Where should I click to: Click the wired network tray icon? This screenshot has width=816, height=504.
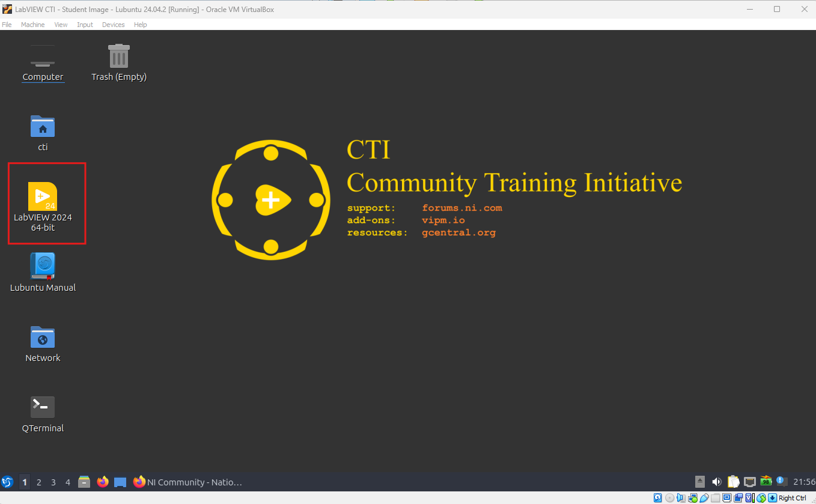(x=749, y=482)
